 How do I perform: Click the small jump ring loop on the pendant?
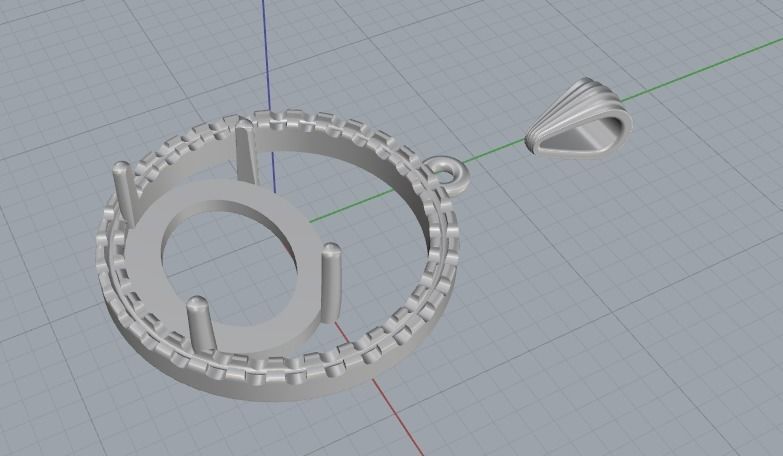[x=447, y=175]
